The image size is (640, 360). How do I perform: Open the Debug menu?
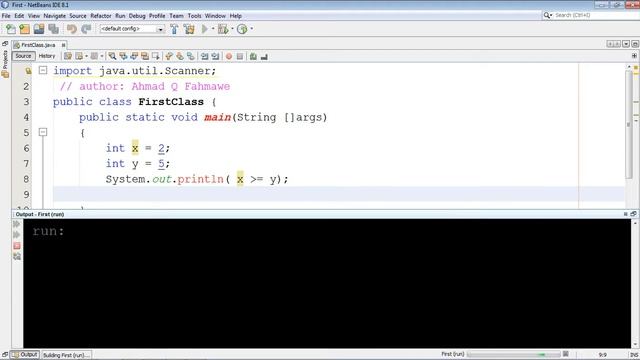[137, 16]
